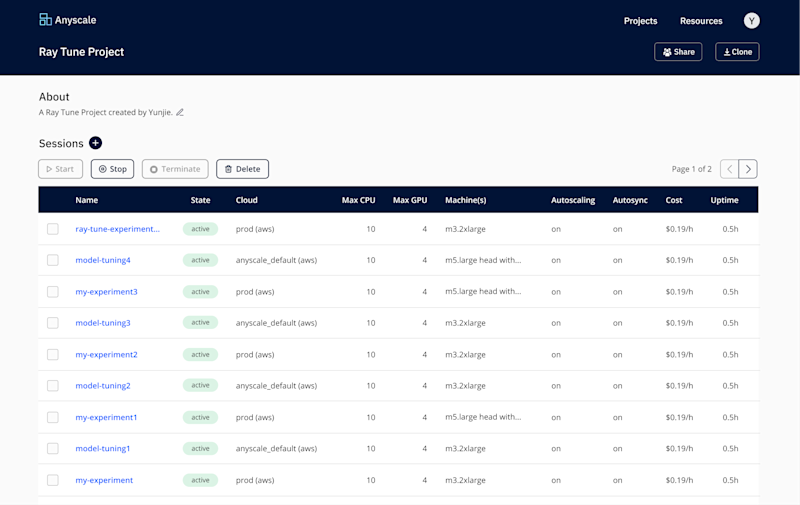Select checkbox for my-experiment2 session
The height and width of the screenshot is (505, 800).
[53, 355]
